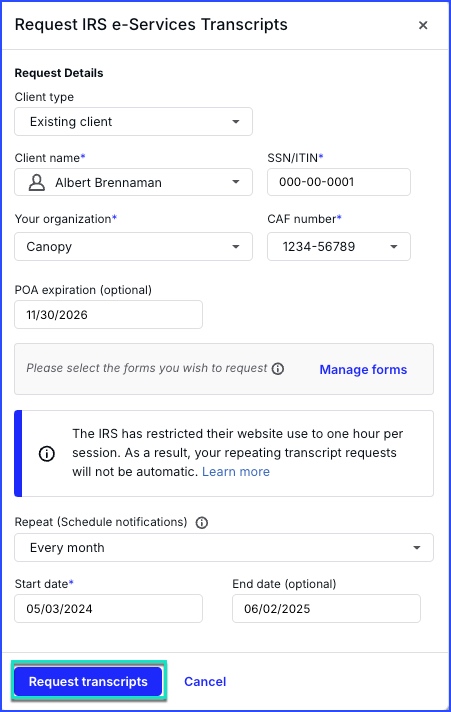The width and height of the screenshot is (451, 712).
Task: Click the person icon in Client name field
Action: 37,183
